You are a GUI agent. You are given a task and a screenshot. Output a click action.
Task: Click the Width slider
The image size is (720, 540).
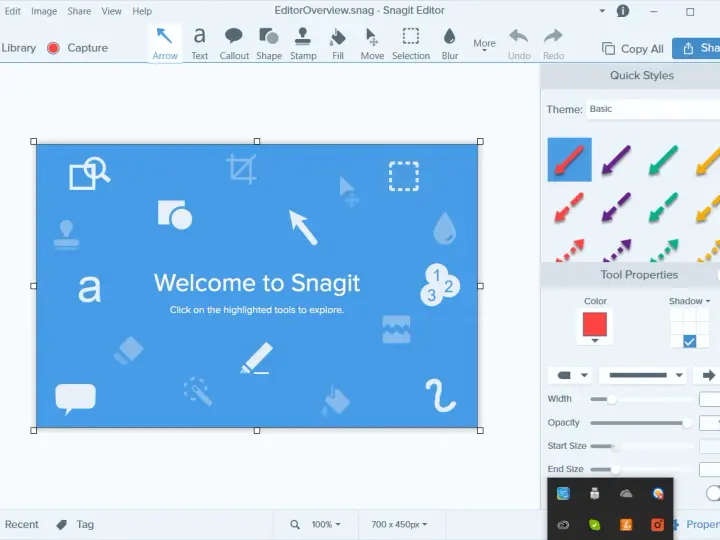click(641, 399)
